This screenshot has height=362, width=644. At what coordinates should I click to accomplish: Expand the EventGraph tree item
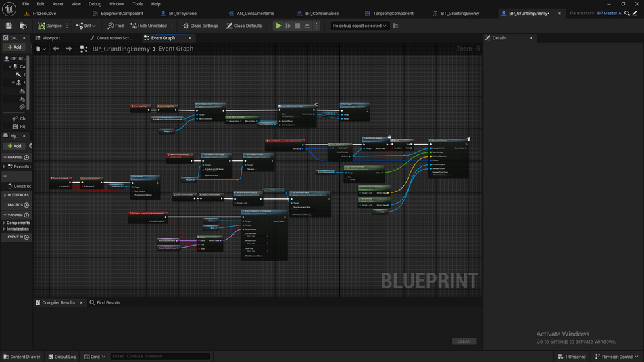(4, 166)
